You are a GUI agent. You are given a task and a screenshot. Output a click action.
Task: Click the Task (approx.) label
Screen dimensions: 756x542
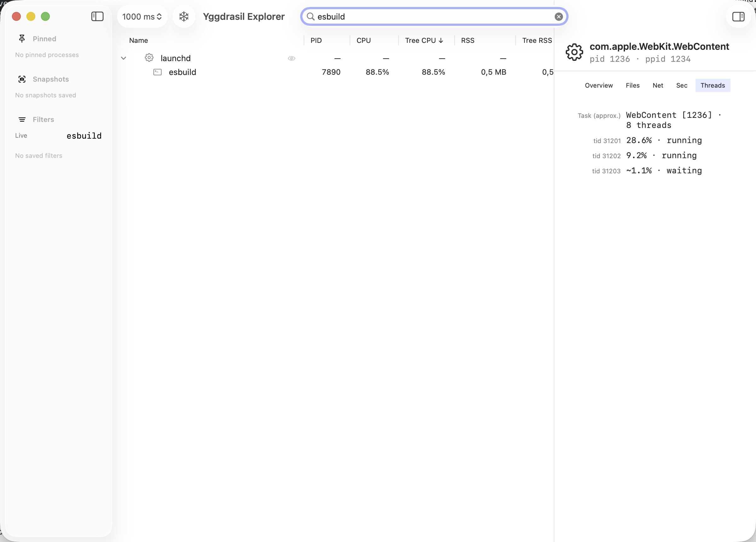pos(599,116)
